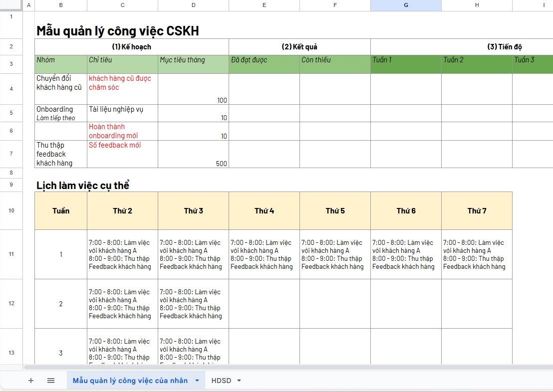Select the title cell Mẫu quản lý công việc CSKH

118,31
